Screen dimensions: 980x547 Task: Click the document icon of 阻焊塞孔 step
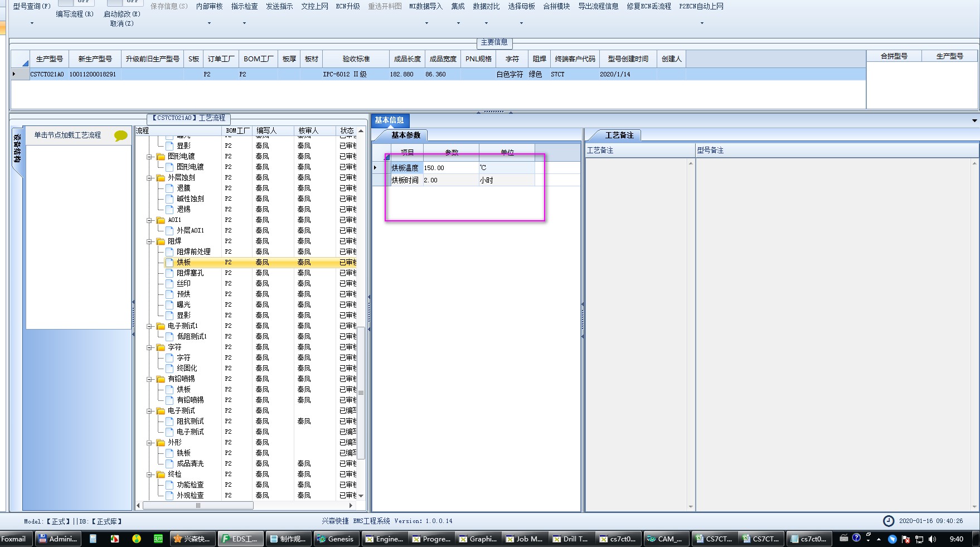169,273
